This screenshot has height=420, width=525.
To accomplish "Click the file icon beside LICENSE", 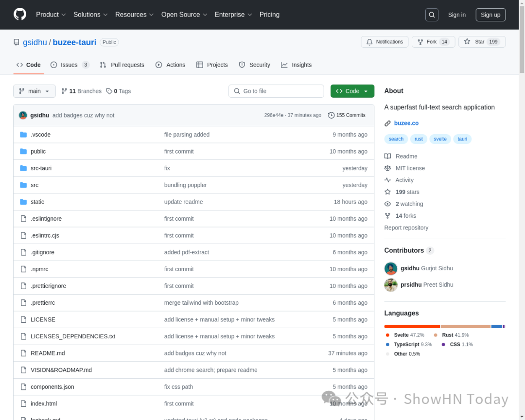I will (23, 319).
